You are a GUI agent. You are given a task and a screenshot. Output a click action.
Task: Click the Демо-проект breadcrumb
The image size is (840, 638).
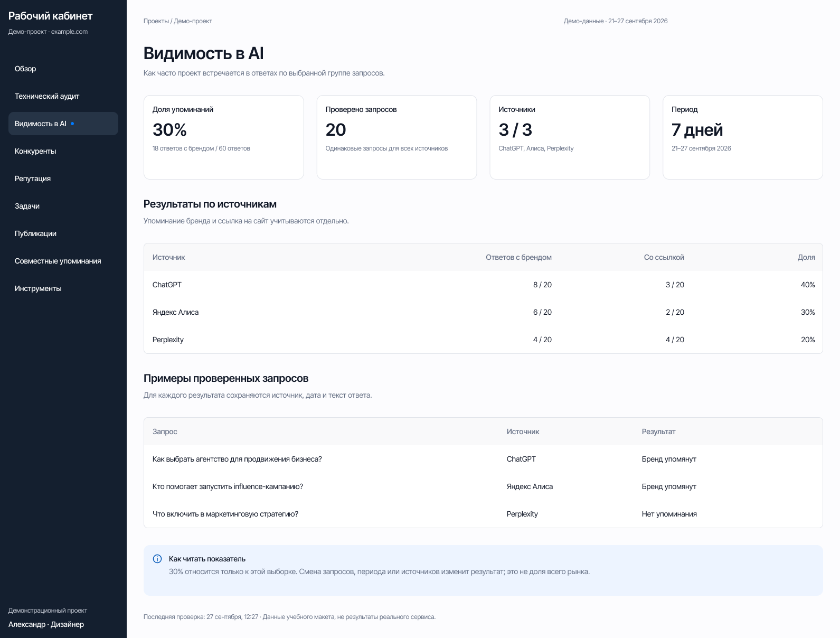tap(193, 21)
